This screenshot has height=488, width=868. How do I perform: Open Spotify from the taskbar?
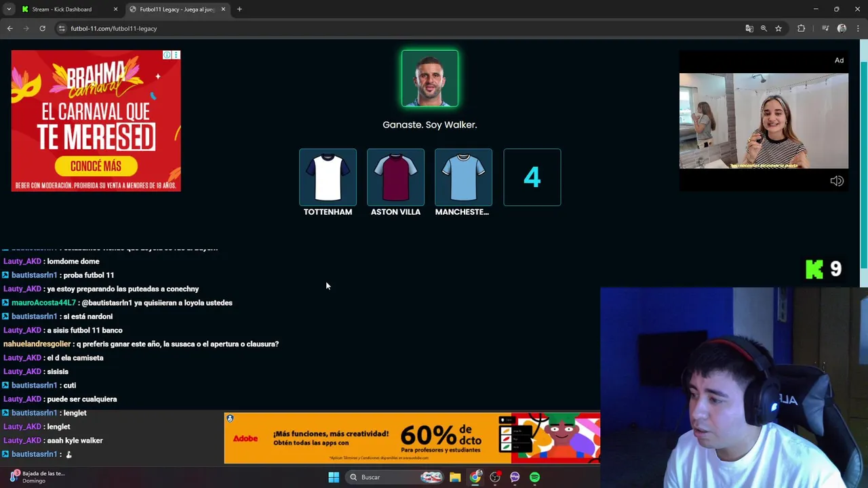[535, 477]
